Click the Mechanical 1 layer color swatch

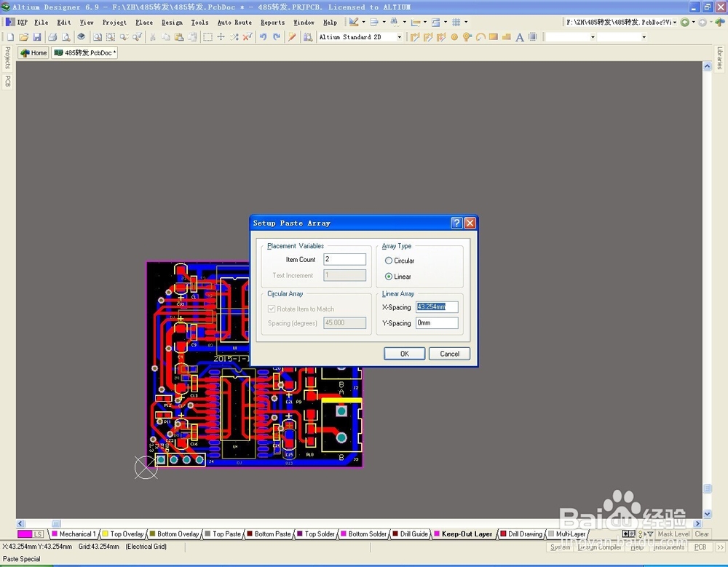(x=55, y=534)
